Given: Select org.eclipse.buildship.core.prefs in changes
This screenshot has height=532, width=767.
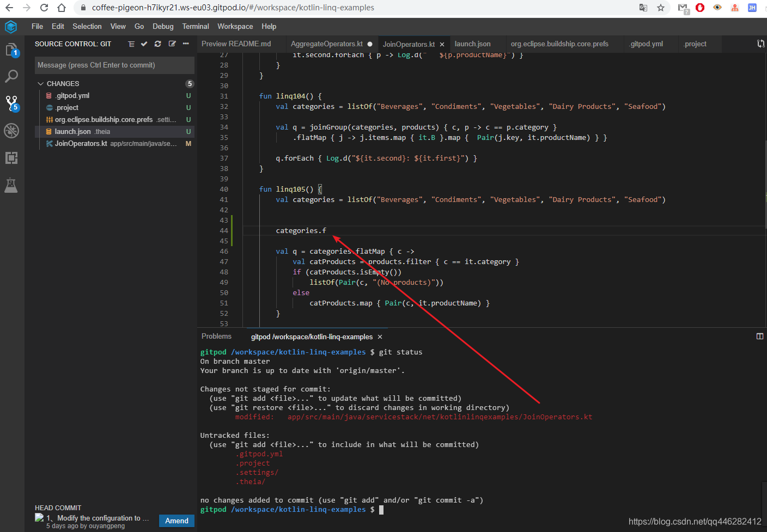Looking at the screenshot, I should 114,120.
